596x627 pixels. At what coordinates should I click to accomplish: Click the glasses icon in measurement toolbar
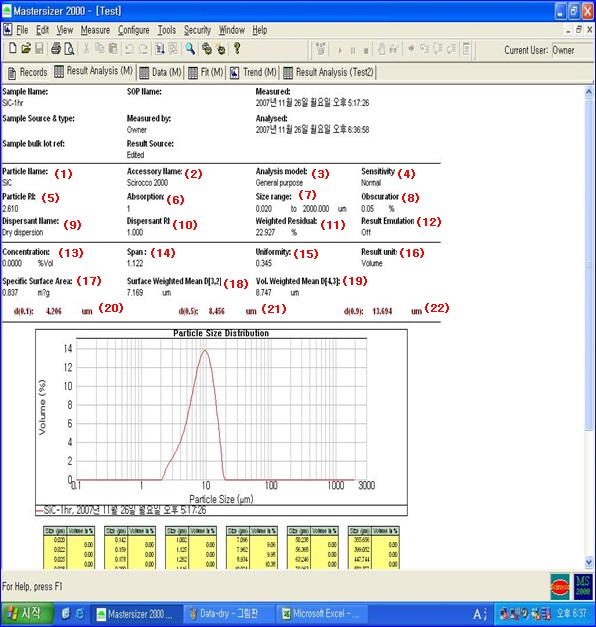pos(394,49)
